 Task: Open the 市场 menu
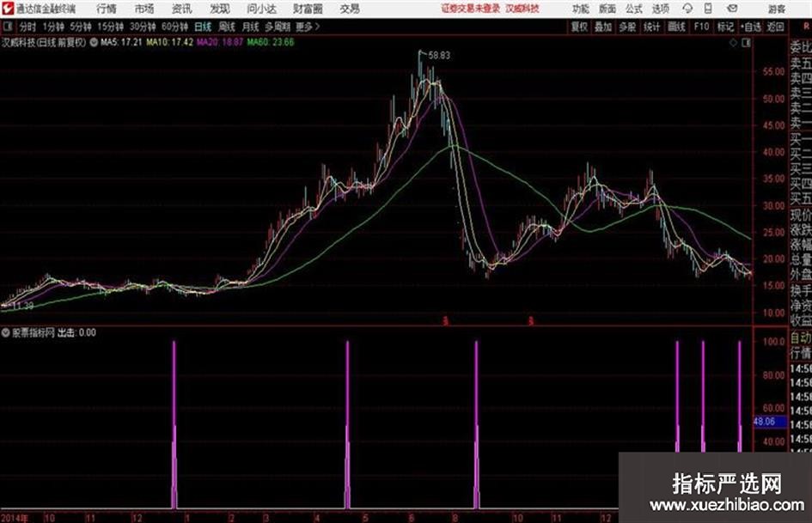tap(144, 9)
